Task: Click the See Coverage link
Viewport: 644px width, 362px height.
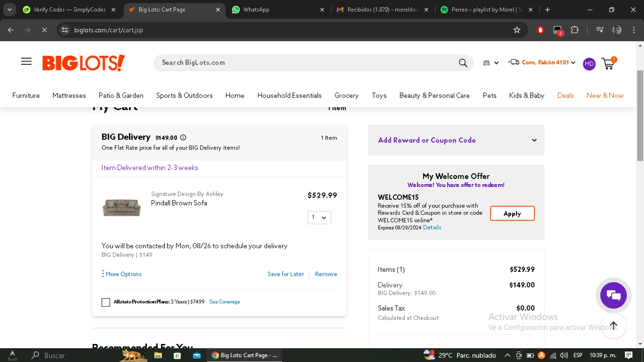Action: pos(225,302)
